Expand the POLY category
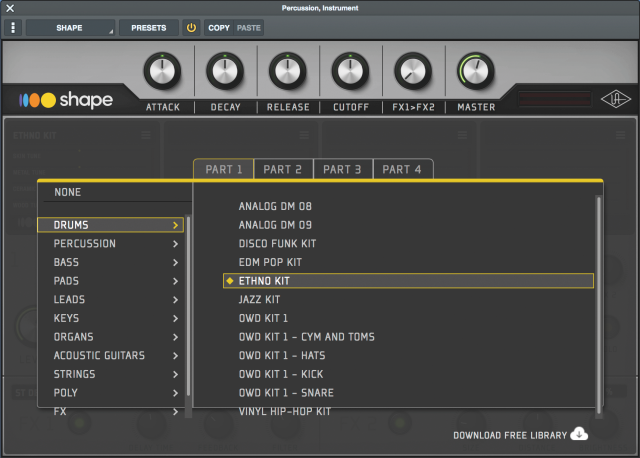The image size is (640, 458). point(110,393)
